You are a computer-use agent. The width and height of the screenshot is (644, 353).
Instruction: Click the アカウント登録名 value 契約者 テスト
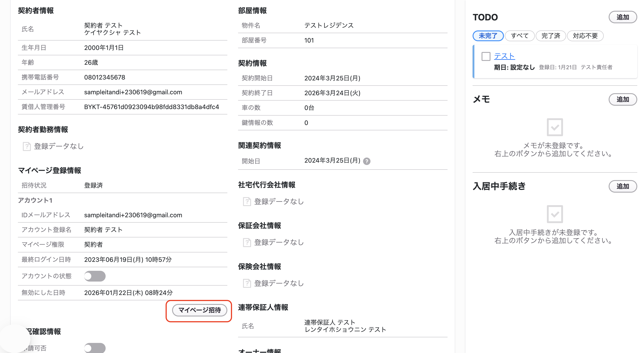tap(103, 230)
